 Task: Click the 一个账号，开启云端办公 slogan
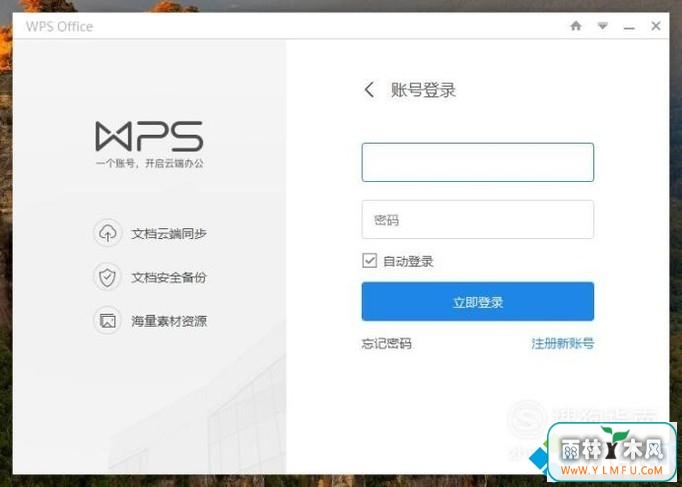click(150, 163)
